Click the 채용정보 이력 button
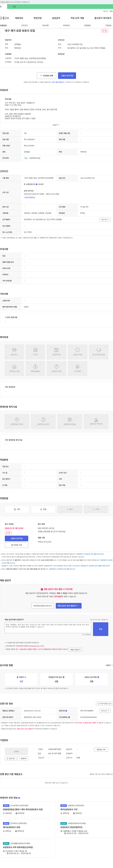The width and height of the screenshot is (113, 868). (101, 750)
